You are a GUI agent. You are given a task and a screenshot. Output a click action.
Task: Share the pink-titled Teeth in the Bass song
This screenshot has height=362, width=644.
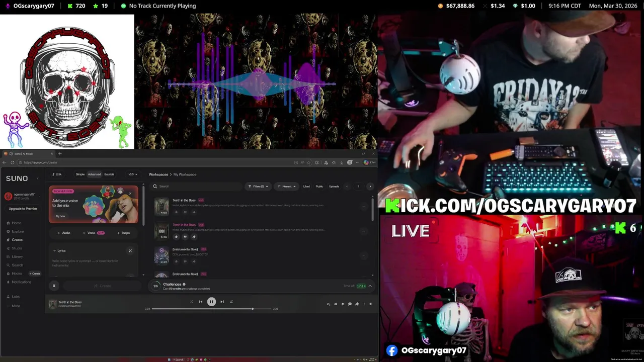point(194,237)
